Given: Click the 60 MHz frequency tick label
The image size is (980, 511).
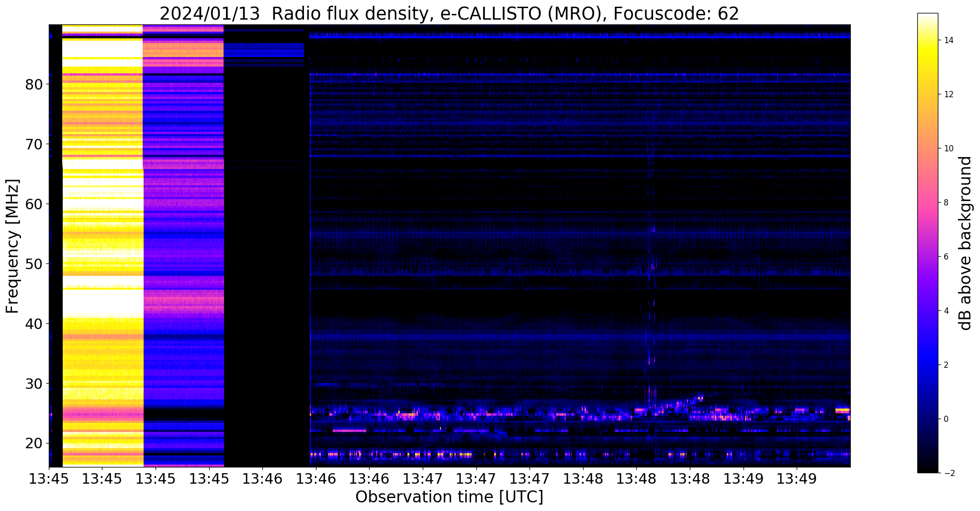Looking at the screenshot, I should point(34,204).
